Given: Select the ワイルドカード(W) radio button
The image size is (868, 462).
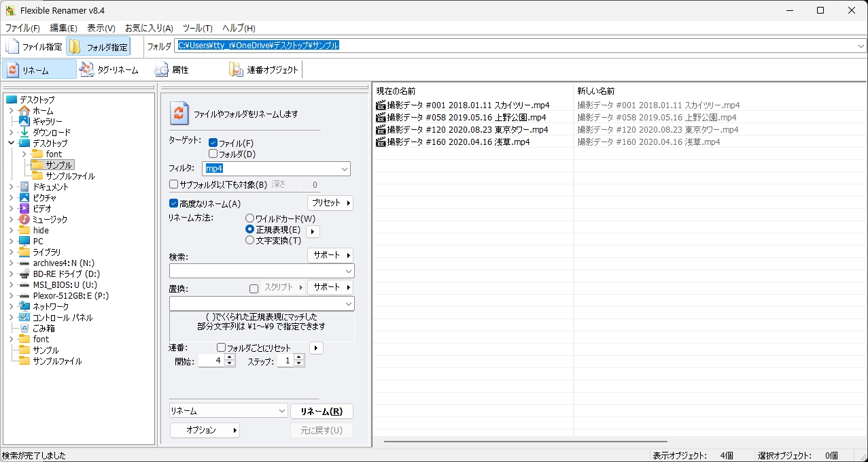Looking at the screenshot, I should [x=249, y=218].
